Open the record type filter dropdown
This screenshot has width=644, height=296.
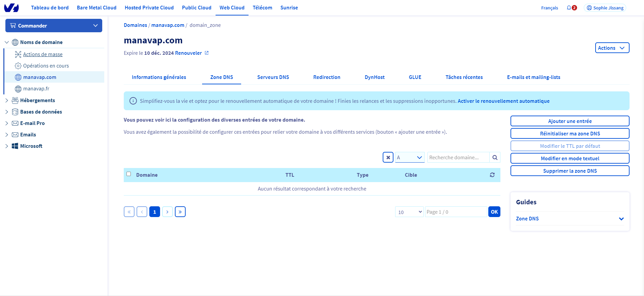point(410,158)
